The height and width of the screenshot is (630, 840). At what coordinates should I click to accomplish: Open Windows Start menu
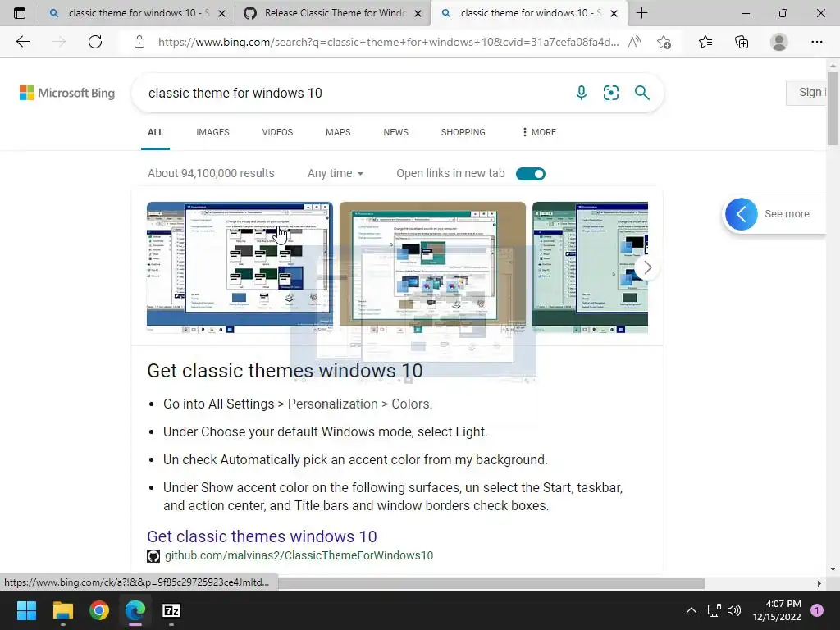pos(26,610)
